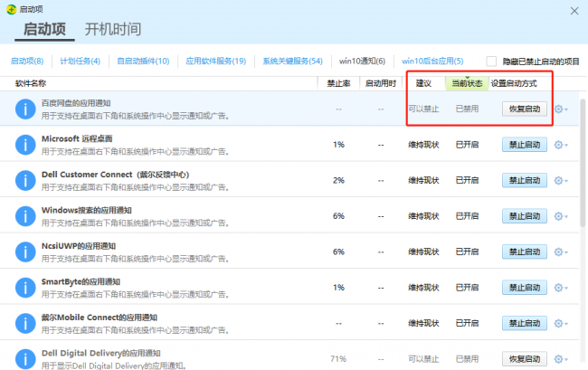The height and width of the screenshot is (370, 588).
Task: Click 禁止启动 for NcsiUWP的应用通知
Action: click(x=525, y=251)
